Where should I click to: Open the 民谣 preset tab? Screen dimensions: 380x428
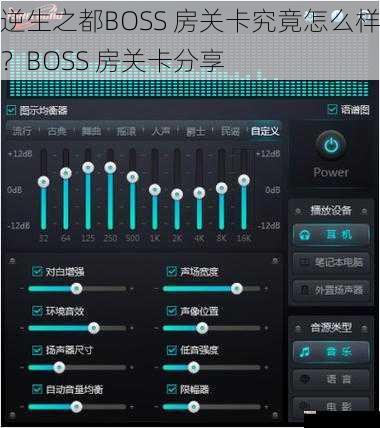click(230, 131)
